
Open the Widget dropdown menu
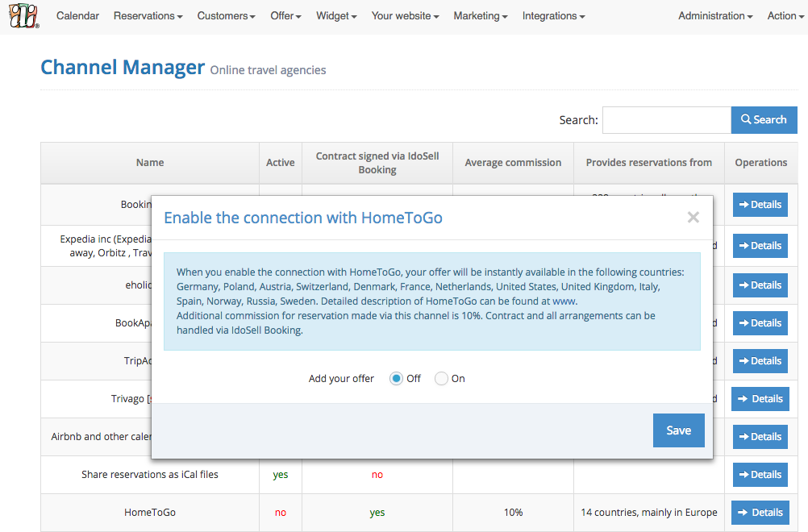[336, 16]
